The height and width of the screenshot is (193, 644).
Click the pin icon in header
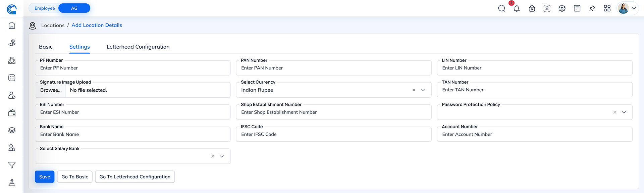(x=592, y=8)
